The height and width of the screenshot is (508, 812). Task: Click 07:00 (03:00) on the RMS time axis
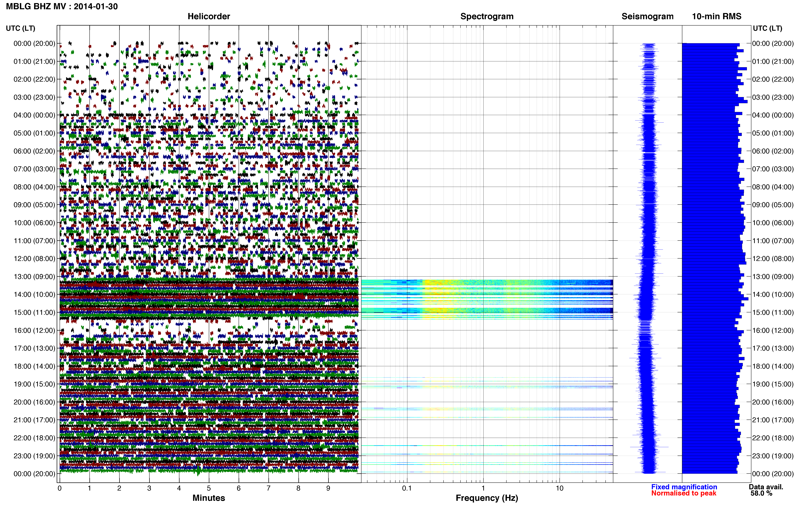pos(773,169)
